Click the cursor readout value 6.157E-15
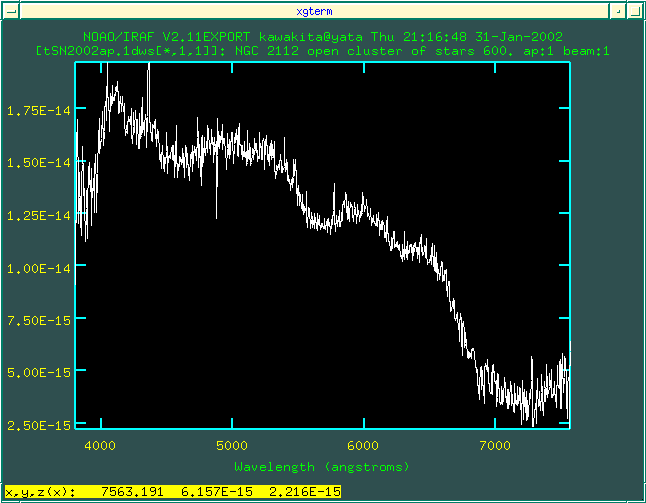Screen dimensions: 646x503 click(217, 491)
